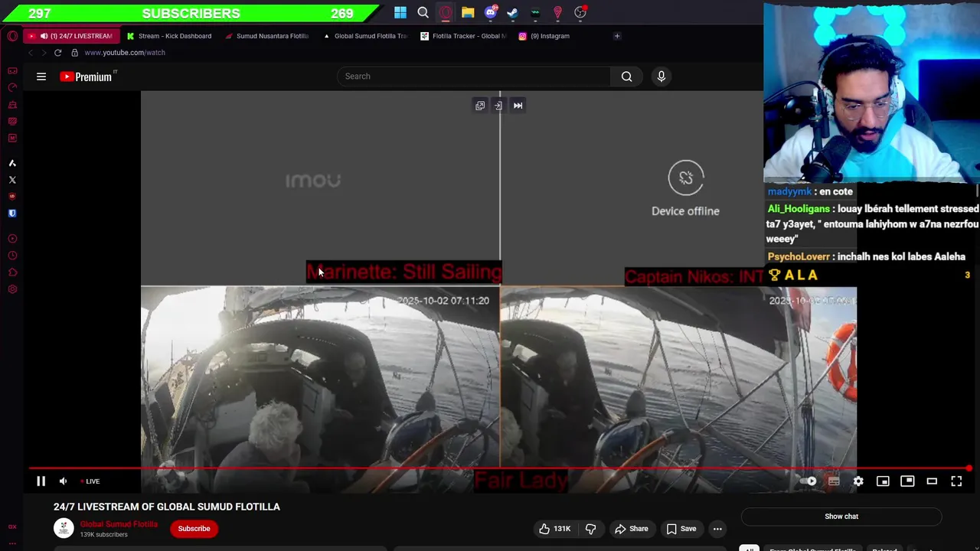The height and width of the screenshot is (551, 980).
Task: Toggle subtitles/closed captions
Action: click(834, 481)
